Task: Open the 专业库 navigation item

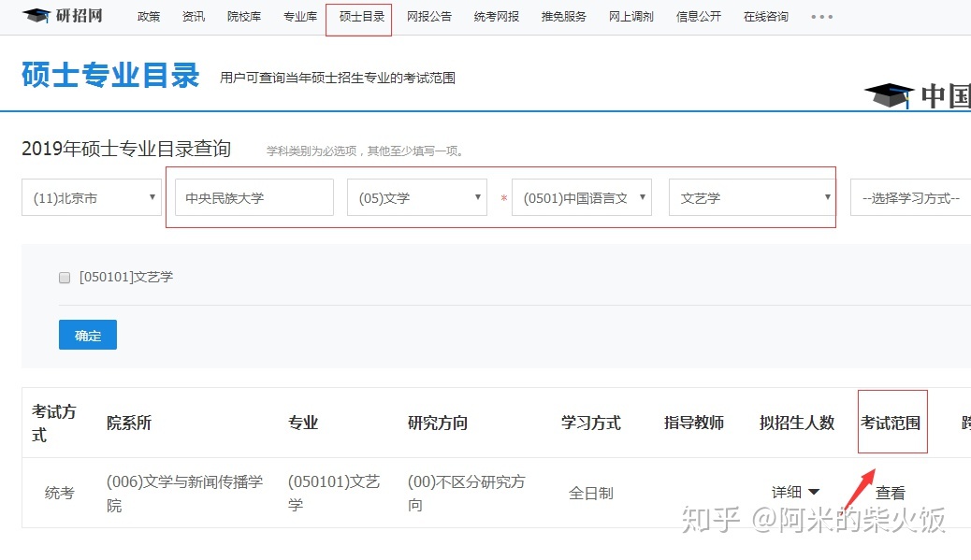Action: [x=300, y=17]
